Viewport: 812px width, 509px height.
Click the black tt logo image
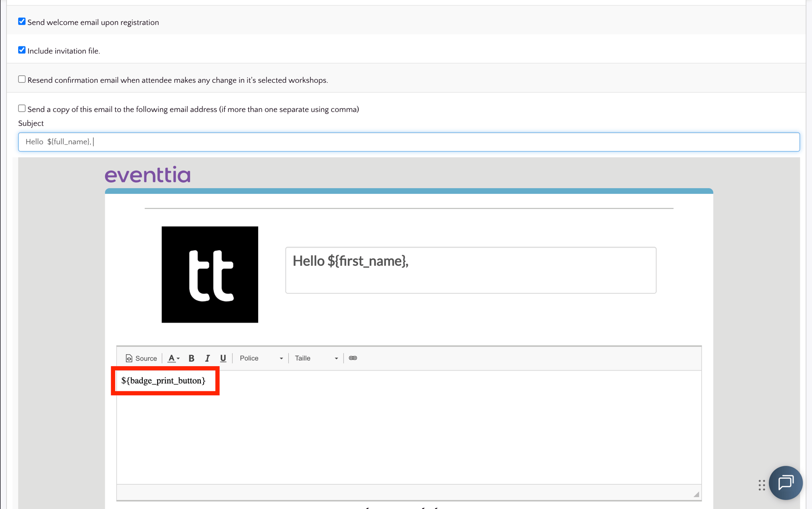pyautogui.click(x=210, y=275)
